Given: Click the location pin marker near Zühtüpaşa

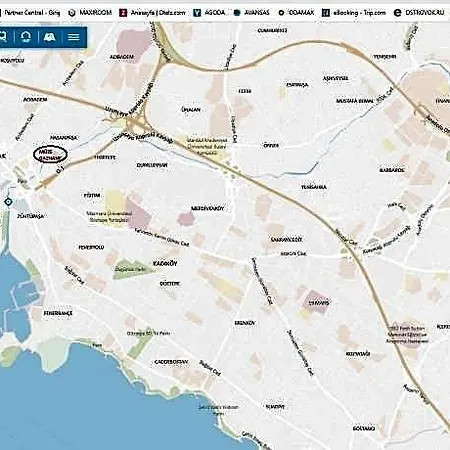Looking at the screenshot, I should [8, 202].
